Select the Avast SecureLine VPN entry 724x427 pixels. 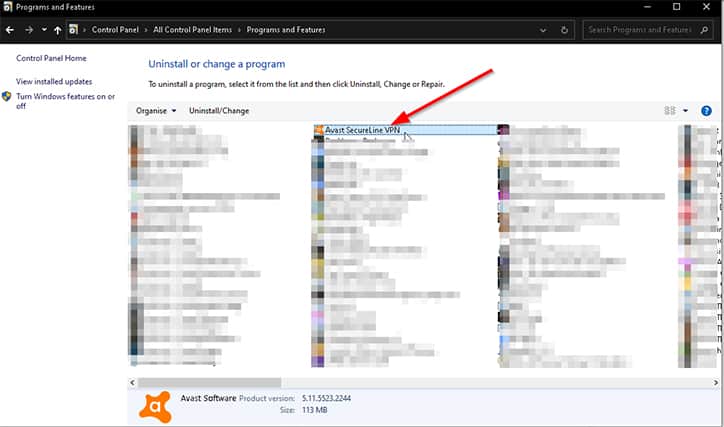(406, 130)
